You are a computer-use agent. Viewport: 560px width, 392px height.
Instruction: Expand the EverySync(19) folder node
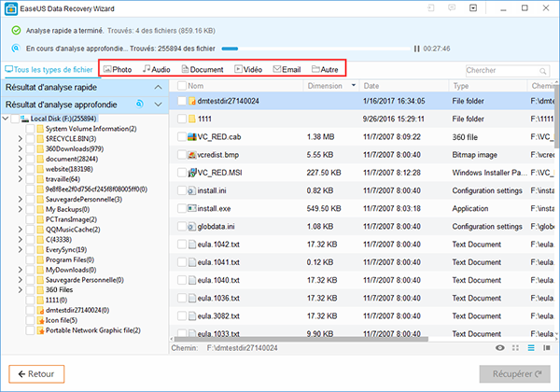[20, 249]
